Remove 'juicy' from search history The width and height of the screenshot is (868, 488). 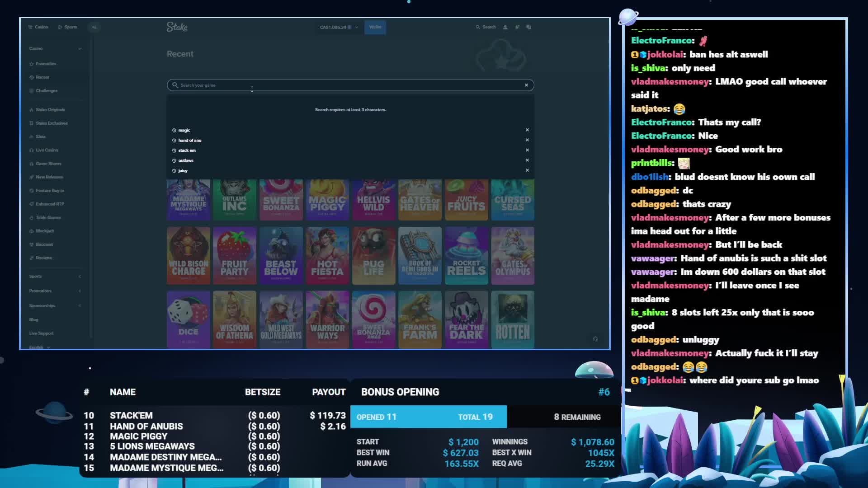pyautogui.click(x=527, y=170)
